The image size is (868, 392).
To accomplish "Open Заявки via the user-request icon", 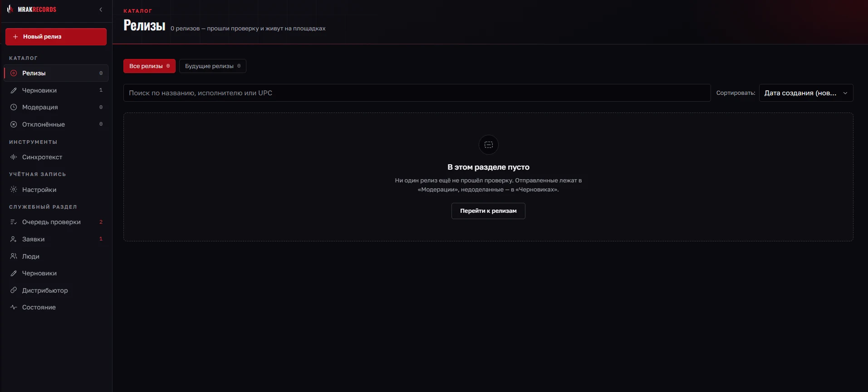I will pyautogui.click(x=14, y=239).
